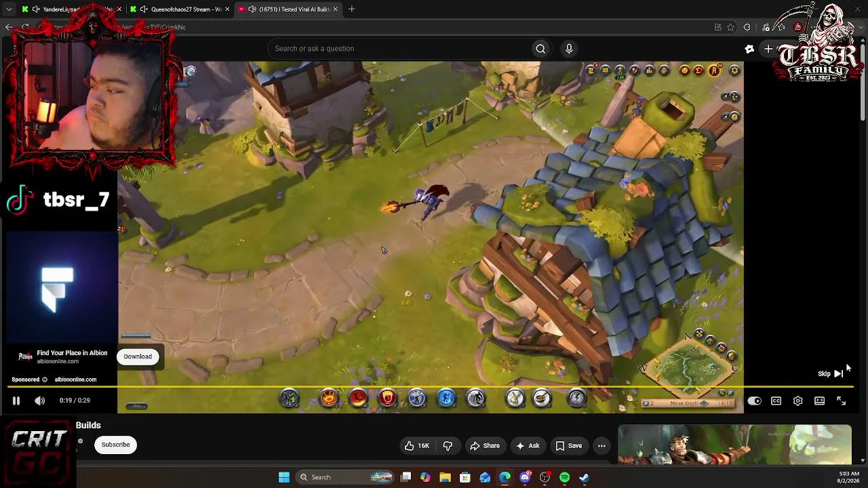
Task: Visit the albiononline.com link beside Sponsored
Action: click(x=75, y=380)
